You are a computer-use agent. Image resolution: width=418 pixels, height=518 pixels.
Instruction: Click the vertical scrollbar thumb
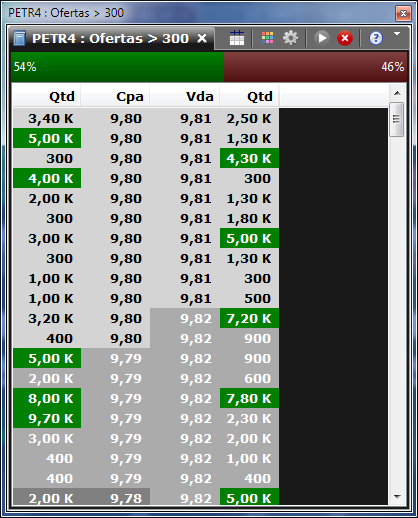pos(397,119)
